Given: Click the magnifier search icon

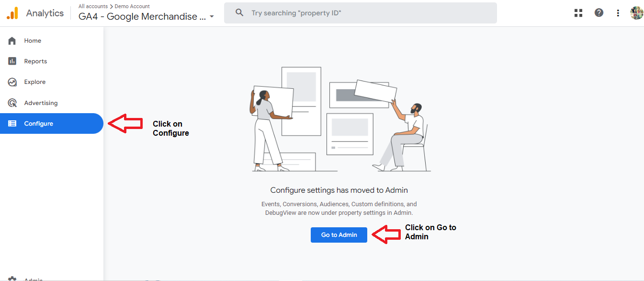Looking at the screenshot, I should click(239, 13).
